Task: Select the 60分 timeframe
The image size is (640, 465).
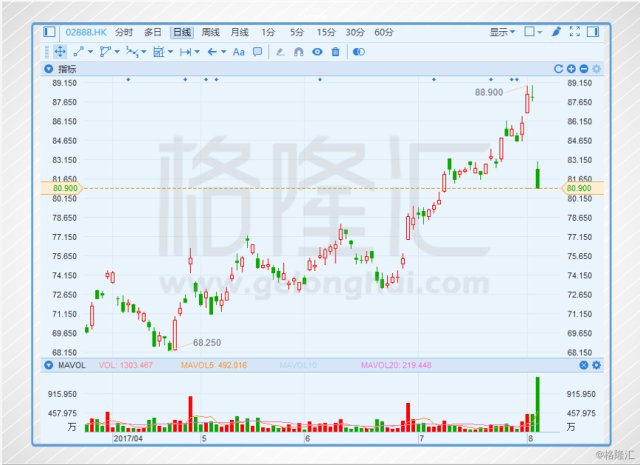Action: tap(384, 32)
